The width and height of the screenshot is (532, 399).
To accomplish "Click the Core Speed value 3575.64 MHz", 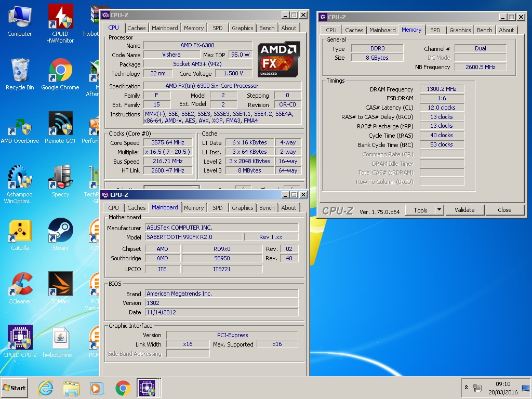I will (x=168, y=142).
